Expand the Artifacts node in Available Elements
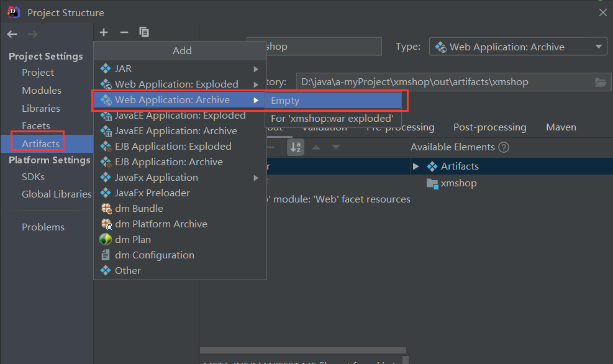The image size is (613, 364). 416,166
